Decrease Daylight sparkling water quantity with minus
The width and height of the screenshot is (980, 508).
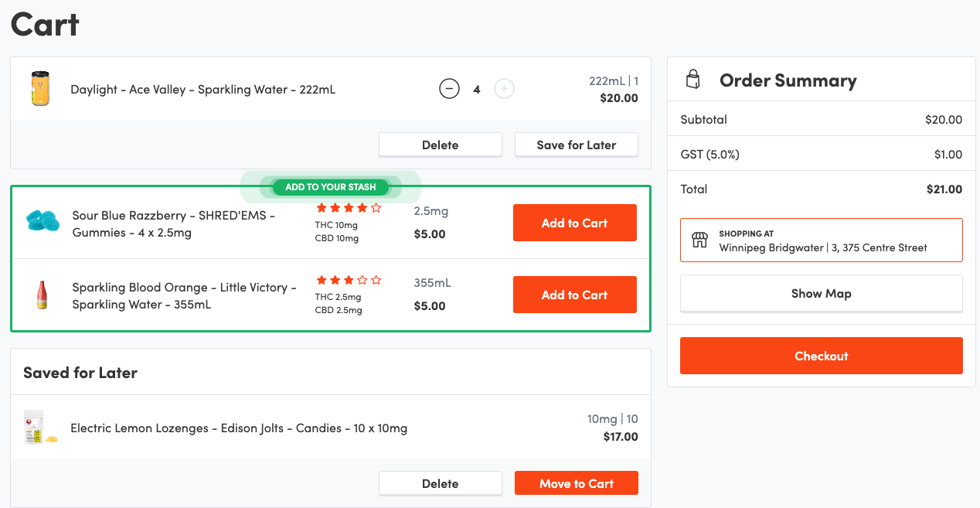click(449, 89)
